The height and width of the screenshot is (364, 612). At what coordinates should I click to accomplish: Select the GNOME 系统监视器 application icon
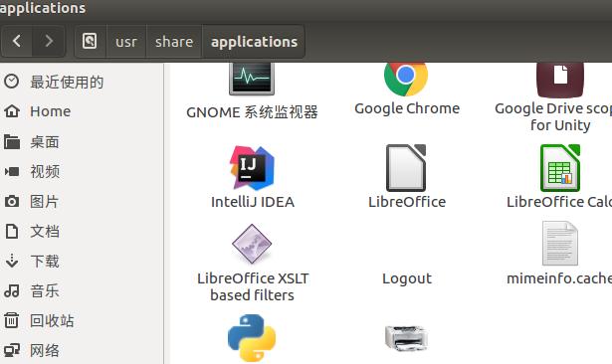coord(252,79)
